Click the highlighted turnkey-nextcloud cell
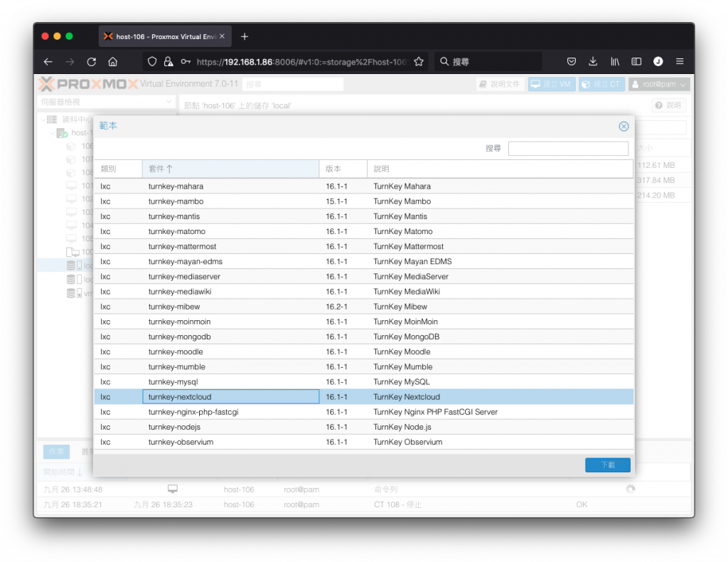Screen dimensions: 728x562 231,397
